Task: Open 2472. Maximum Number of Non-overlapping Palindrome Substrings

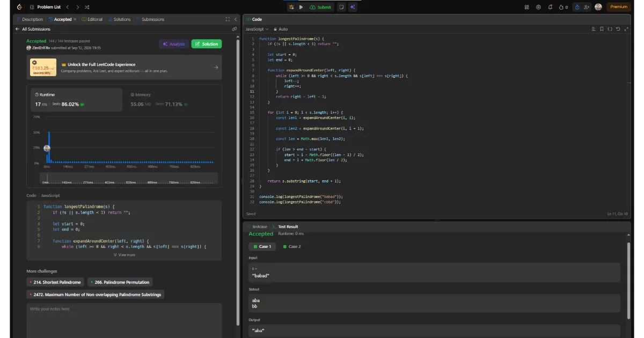Action: coord(95,295)
